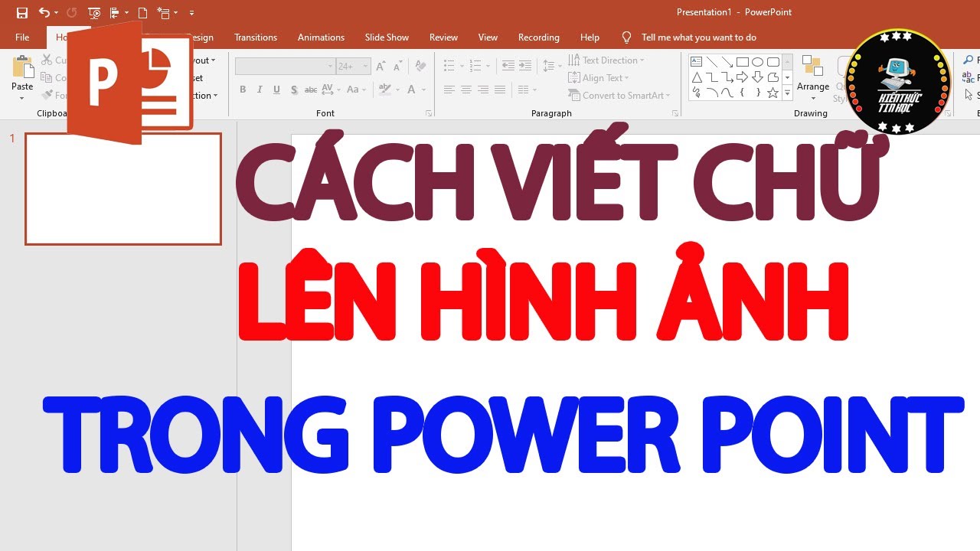Click the text highlight color button
Image resolution: width=980 pixels, height=551 pixels.
tap(387, 90)
